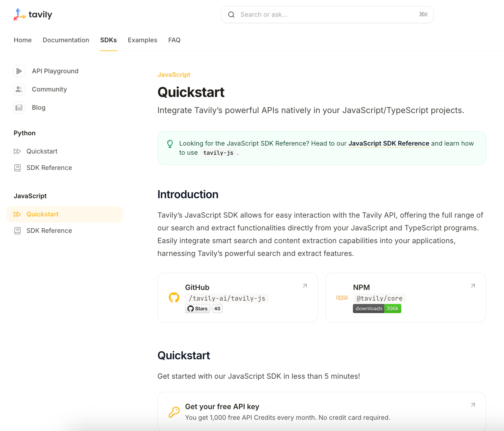Click the lightbulb tip icon
Image resolution: width=504 pixels, height=431 pixels.
(170, 144)
